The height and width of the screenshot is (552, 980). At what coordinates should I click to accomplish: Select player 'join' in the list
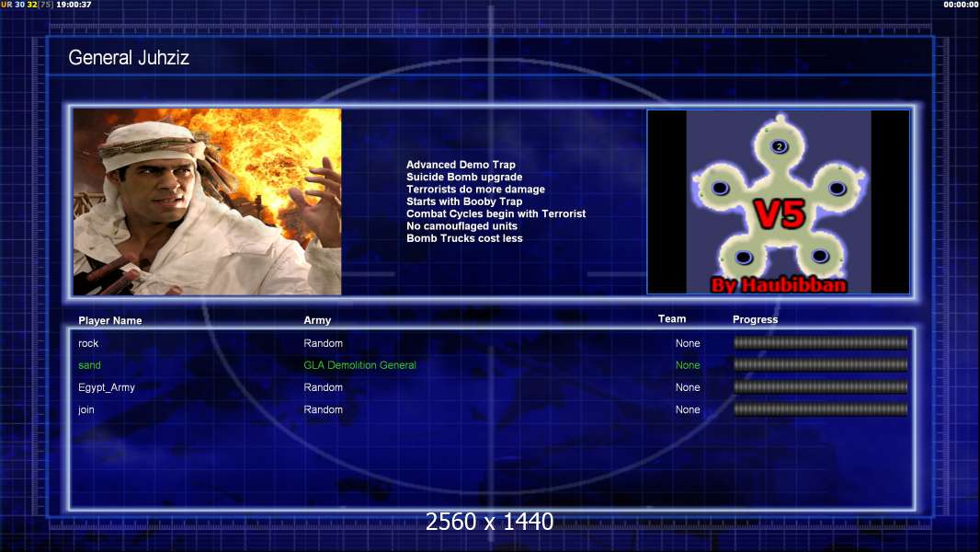tap(86, 409)
